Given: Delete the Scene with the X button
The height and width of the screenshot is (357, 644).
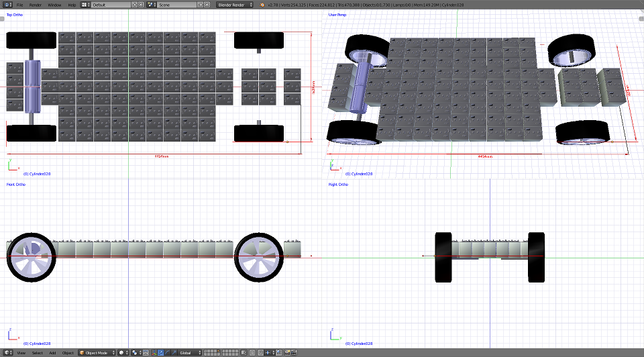Looking at the screenshot, I should tap(207, 5).
